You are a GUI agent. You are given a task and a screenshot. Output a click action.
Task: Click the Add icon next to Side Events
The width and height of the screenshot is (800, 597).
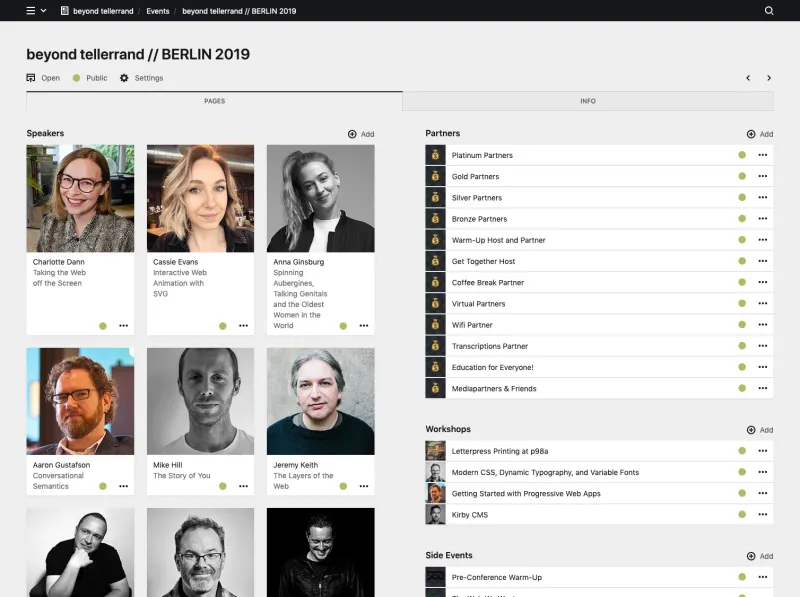click(750, 556)
